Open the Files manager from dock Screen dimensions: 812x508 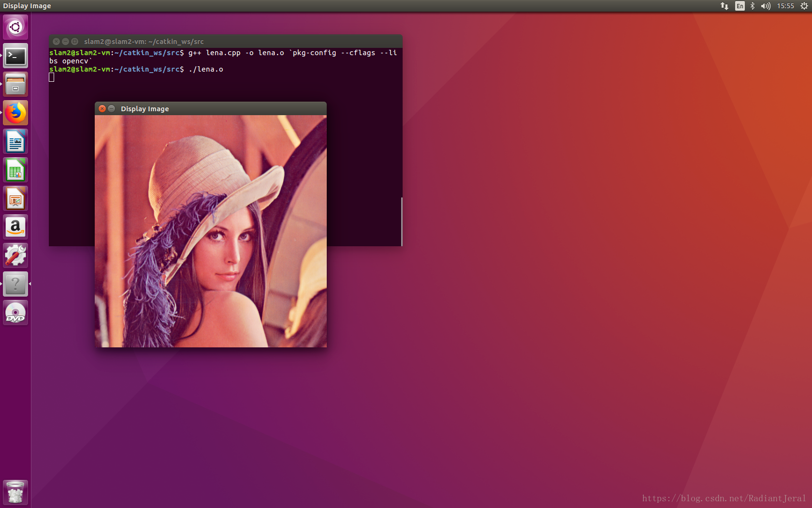click(15, 84)
